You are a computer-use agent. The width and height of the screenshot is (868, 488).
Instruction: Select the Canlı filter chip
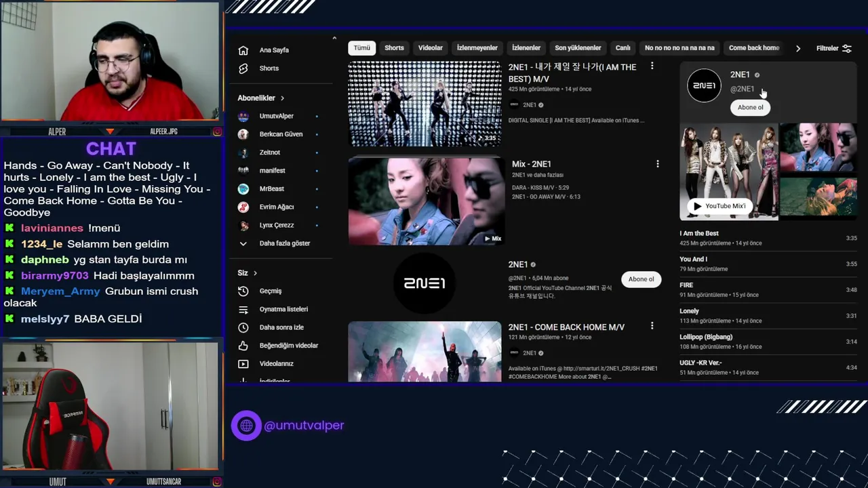tap(623, 48)
